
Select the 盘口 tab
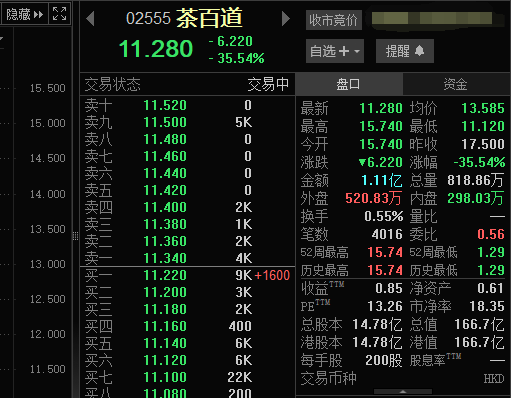point(349,84)
